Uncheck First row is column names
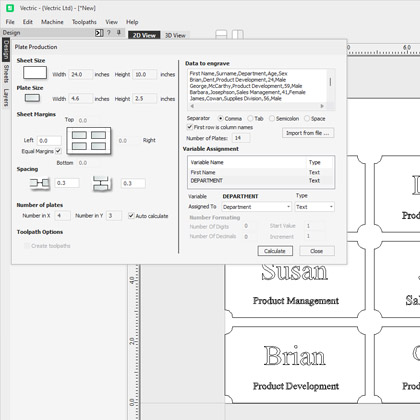 tap(190, 127)
